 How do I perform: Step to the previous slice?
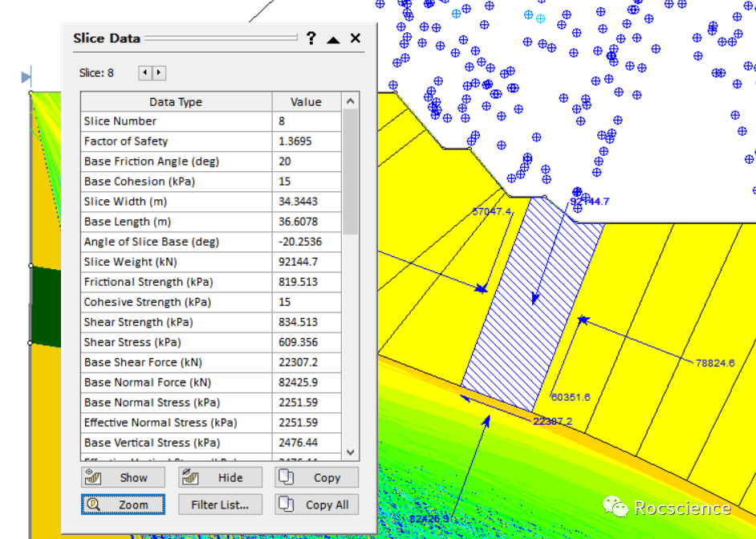[x=145, y=73]
